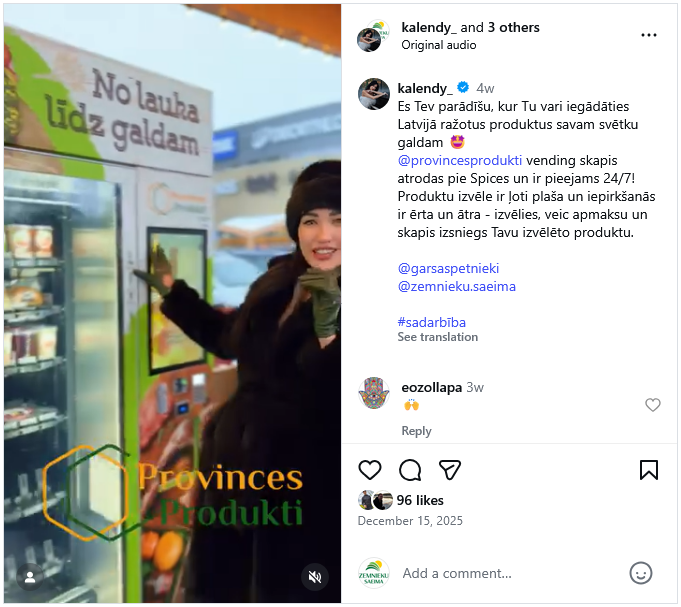Open the 'and 3 others' collaborators list
681x607 pixels.
[x=499, y=27]
